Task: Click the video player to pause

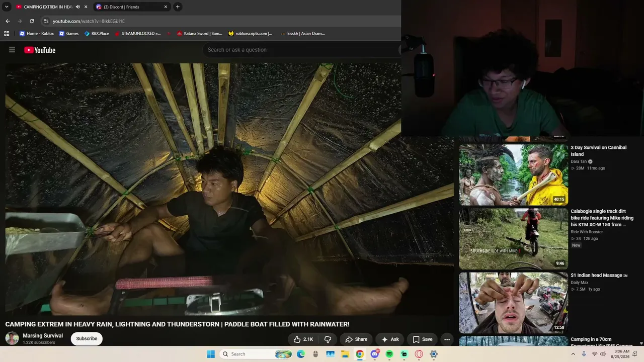Action: point(229,189)
